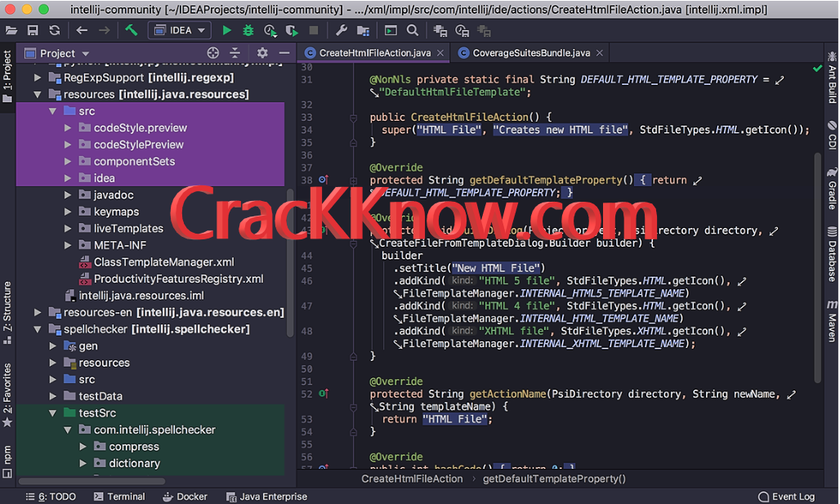Toggle the Database tool window
This screenshot has height=504, width=840.
[832, 254]
